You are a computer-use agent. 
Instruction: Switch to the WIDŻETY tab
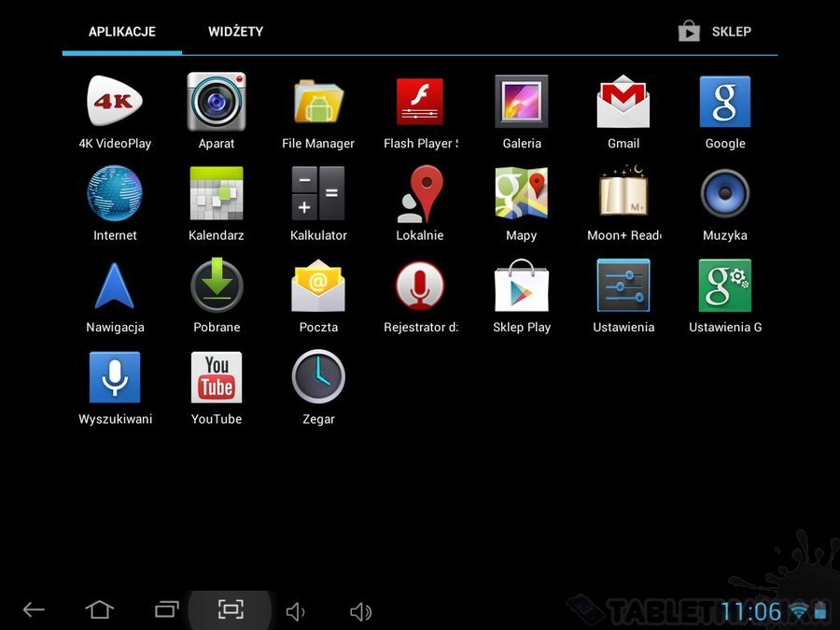pyautogui.click(x=236, y=32)
